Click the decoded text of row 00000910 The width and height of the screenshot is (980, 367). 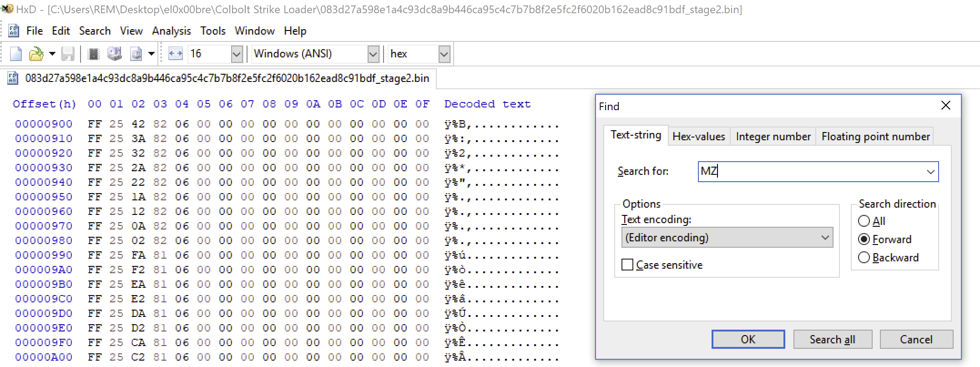(x=501, y=139)
